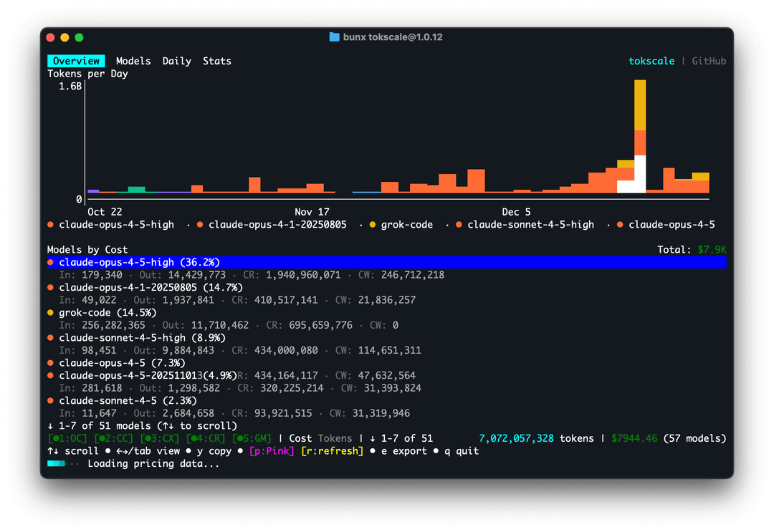This screenshot has width=774, height=532.
Task: Click the green zoom window button
Action: [x=79, y=37]
